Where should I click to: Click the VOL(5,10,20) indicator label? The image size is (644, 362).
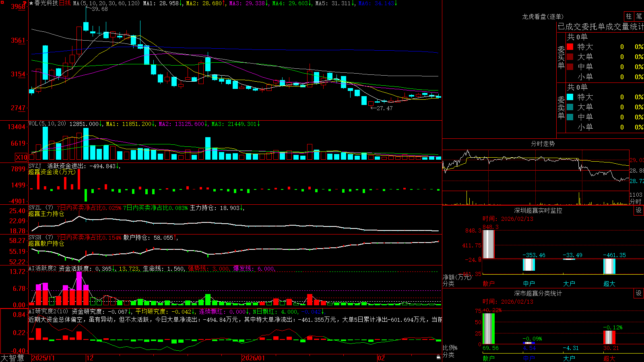47,124
